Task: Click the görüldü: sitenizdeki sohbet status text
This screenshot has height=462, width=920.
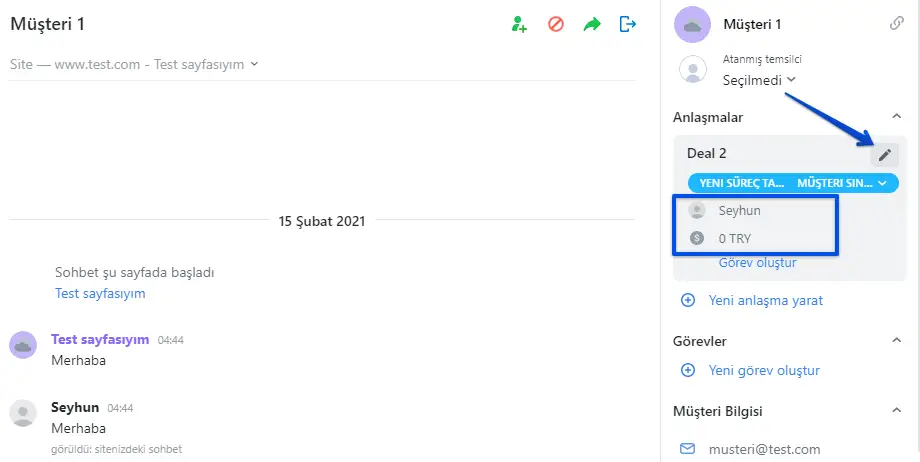Action: (116, 449)
